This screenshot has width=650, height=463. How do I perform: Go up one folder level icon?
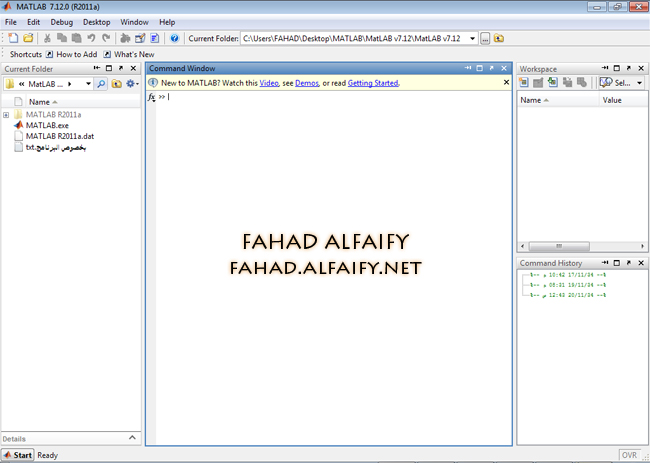(x=499, y=38)
